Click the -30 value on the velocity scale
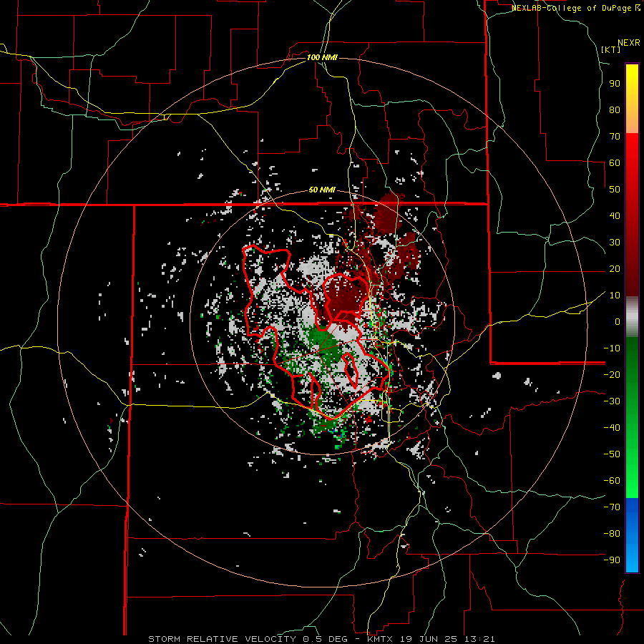Viewport: 644px width, 644px height. click(612, 401)
